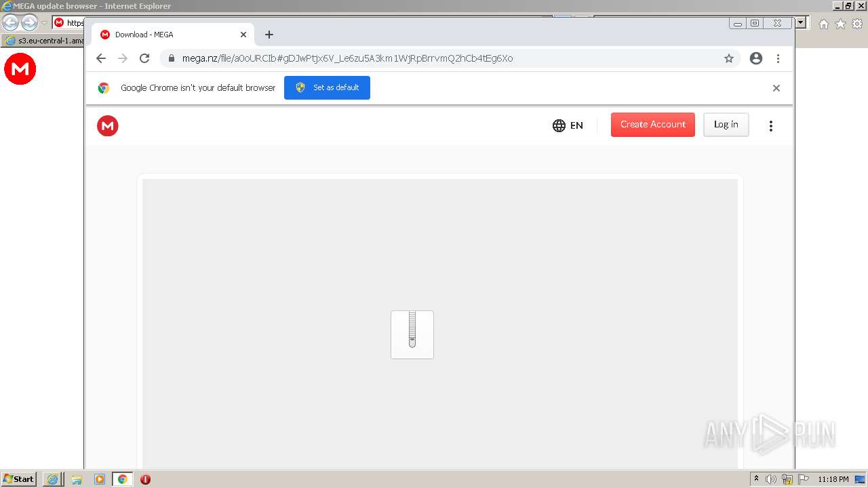868x488 pixels.
Task: Bookmark this page with star icon
Action: click(729, 58)
